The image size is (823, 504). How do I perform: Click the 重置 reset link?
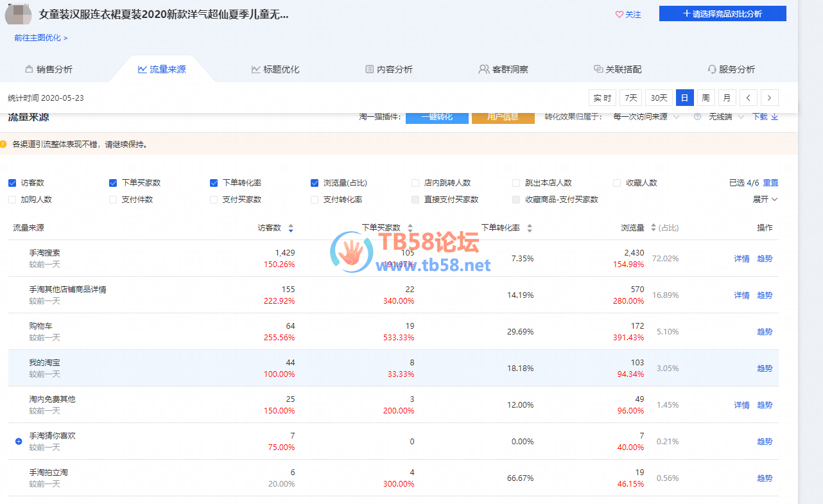(770, 183)
